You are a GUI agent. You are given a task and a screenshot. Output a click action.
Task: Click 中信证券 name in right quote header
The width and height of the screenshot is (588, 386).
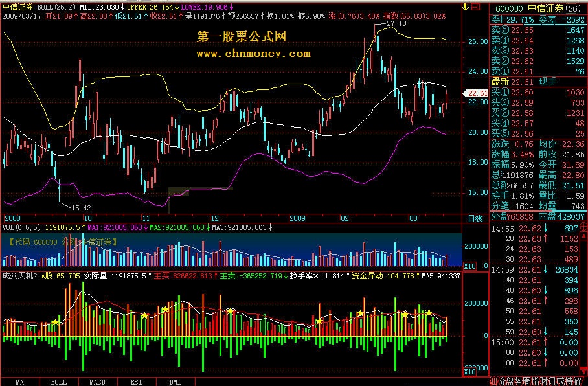pyautogui.click(x=546, y=8)
